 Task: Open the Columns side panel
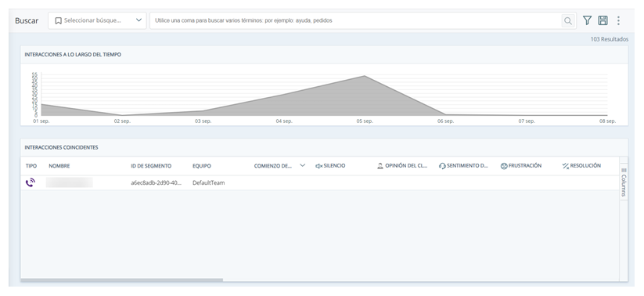624,182
